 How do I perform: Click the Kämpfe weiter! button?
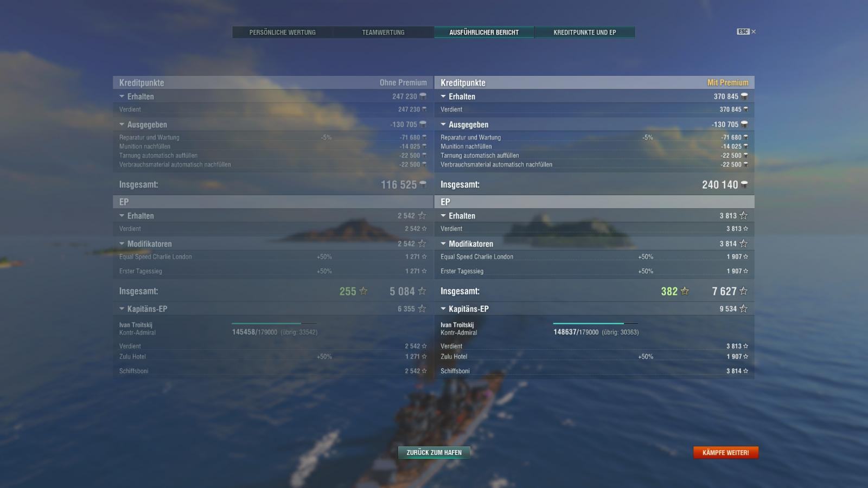(x=725, y=452)
